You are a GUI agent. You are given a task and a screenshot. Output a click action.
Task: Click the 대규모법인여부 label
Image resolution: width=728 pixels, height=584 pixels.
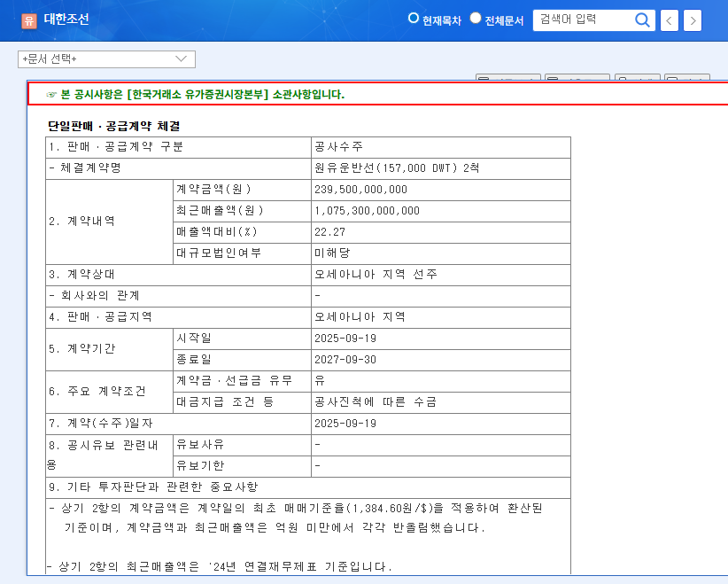click(x=219, y=253)
